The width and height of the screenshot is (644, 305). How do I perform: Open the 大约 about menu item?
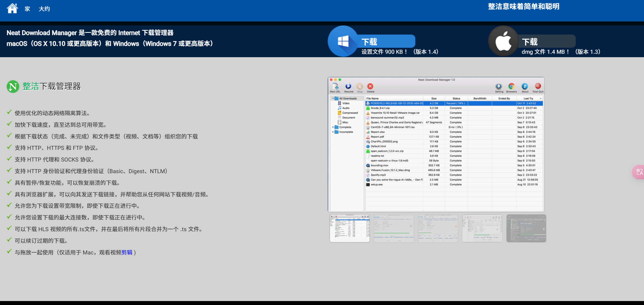pos(44,9)
